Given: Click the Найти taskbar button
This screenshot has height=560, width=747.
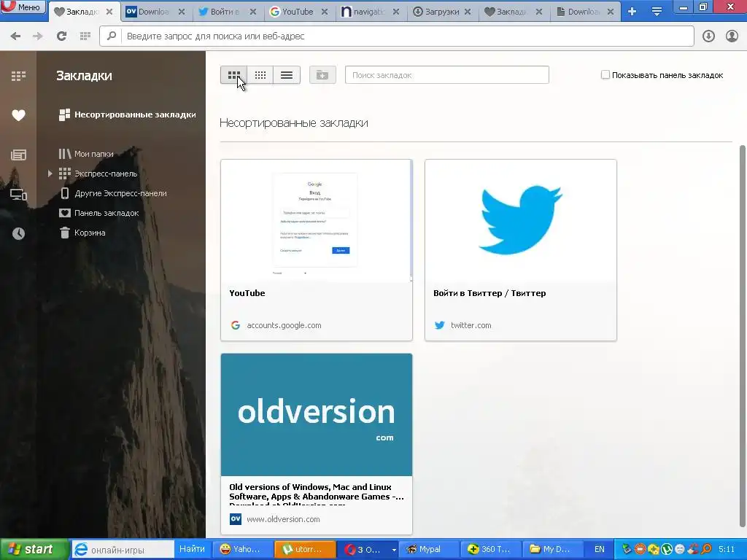Looking at the screenshot, I should pos(192,549).
